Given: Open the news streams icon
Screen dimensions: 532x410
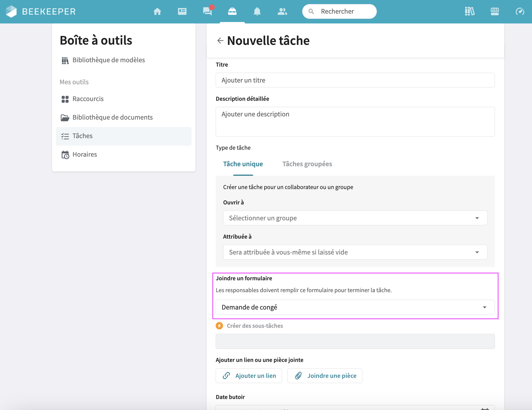Looking at the screenshot, I should [x=182, y=12].
